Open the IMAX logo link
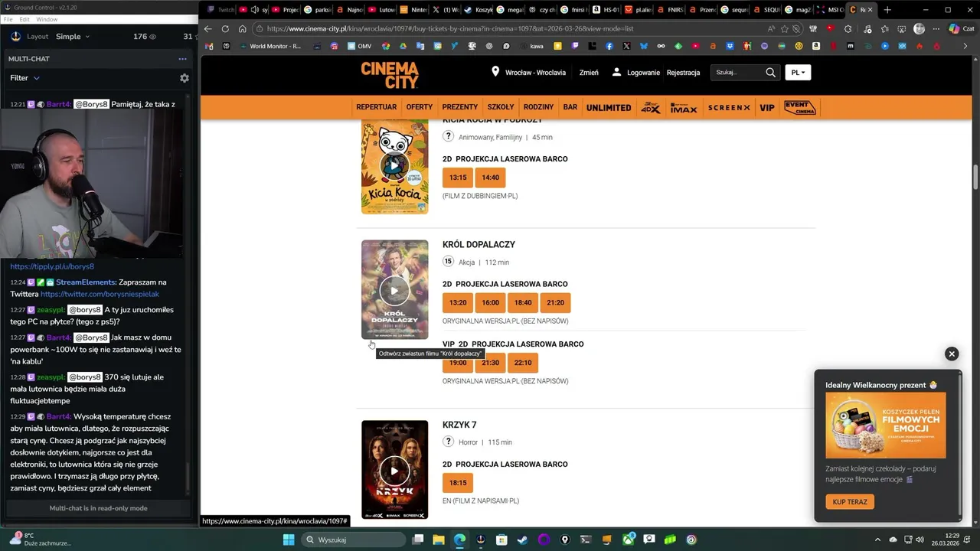This screenshot has height=551, width=980. [684, 108]
